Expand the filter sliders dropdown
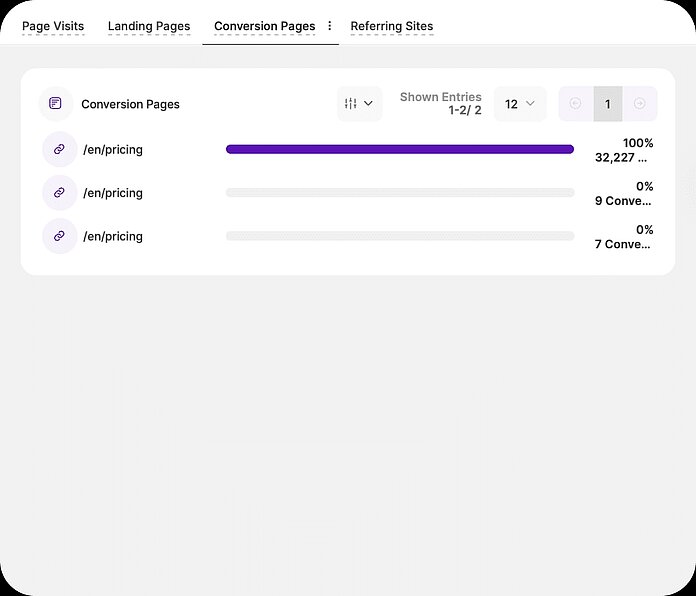Viewport: 696px width, 596px height. click(359, 104)
